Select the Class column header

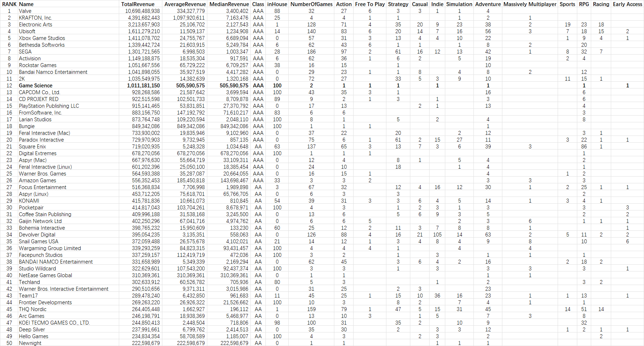point(258,4)
